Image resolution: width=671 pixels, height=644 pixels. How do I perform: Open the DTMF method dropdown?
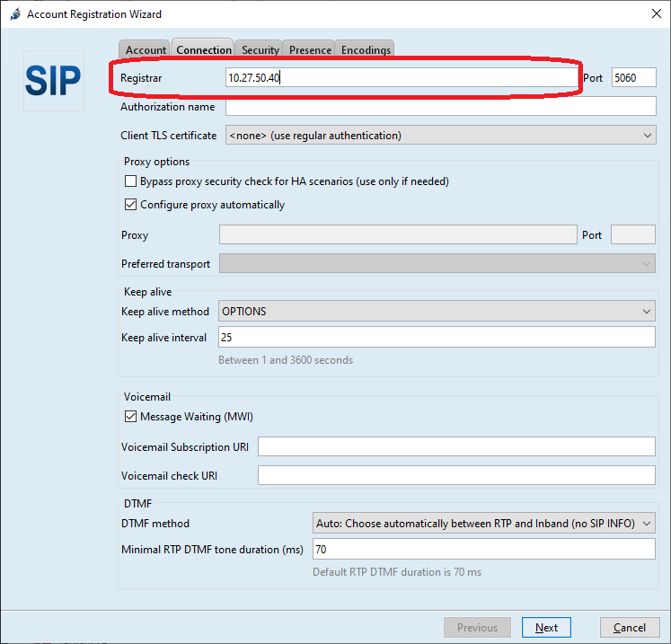click(483, 524)
